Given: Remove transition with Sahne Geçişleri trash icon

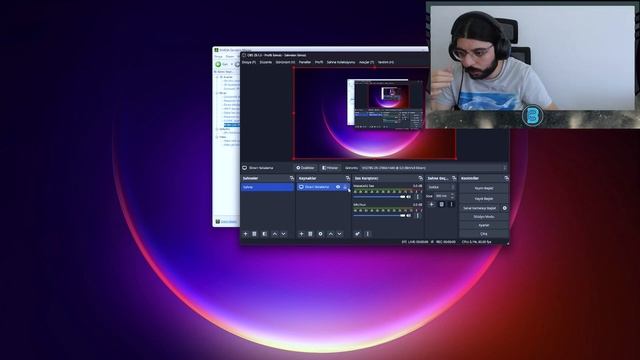Looking at the screenshot, I should [x=441, y=204].
